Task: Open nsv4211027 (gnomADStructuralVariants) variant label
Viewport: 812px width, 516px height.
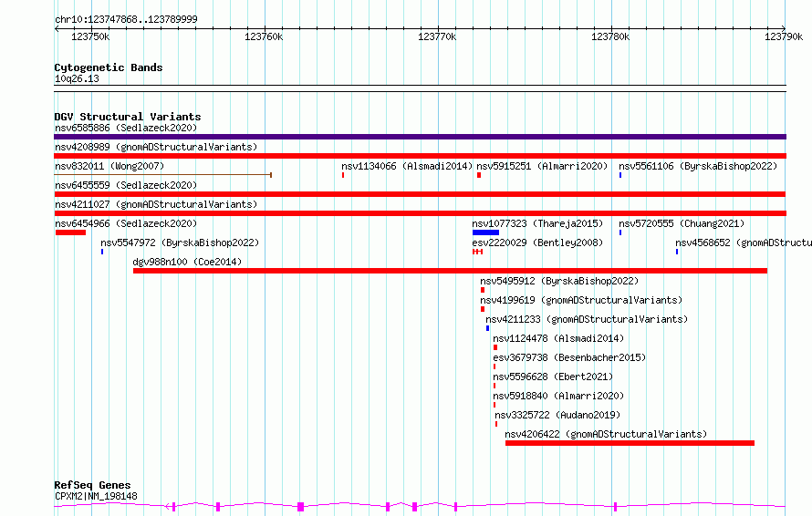Action: [x=156, y=204]
